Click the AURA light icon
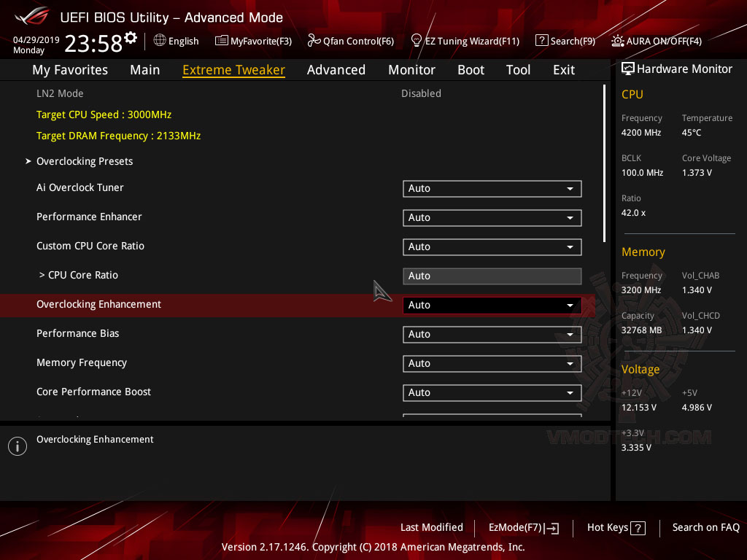This screenshot has height=560, width=747. pos(617,41)
